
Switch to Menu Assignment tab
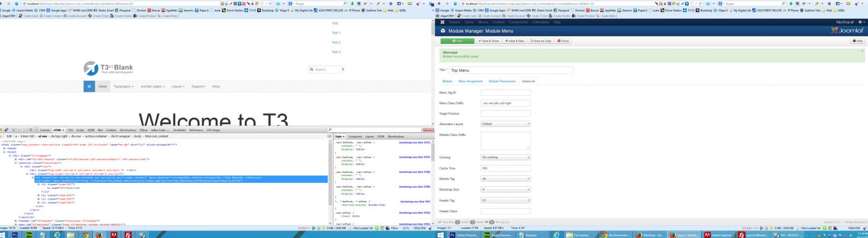470,81
